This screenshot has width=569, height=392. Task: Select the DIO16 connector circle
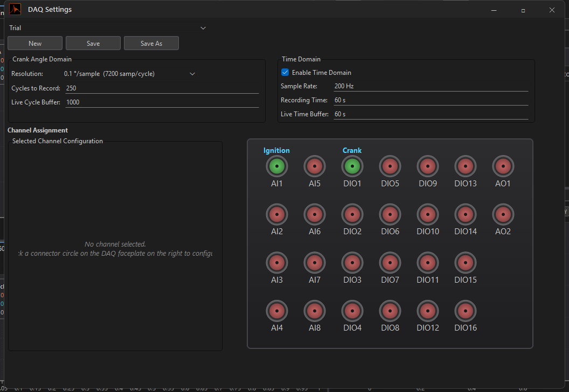coord(466,311)
